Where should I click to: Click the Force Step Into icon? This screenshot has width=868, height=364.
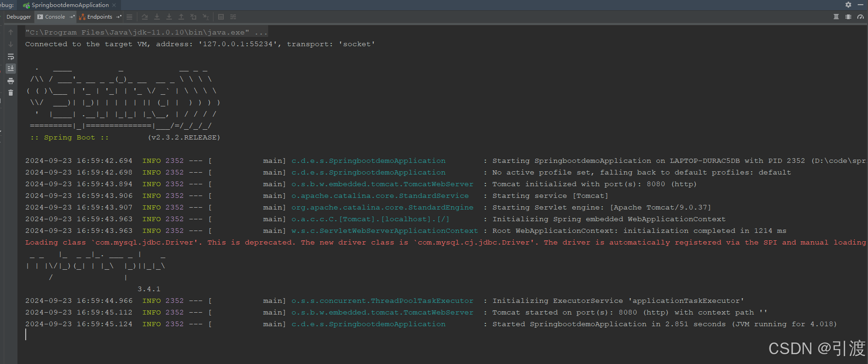click(169, 17)
